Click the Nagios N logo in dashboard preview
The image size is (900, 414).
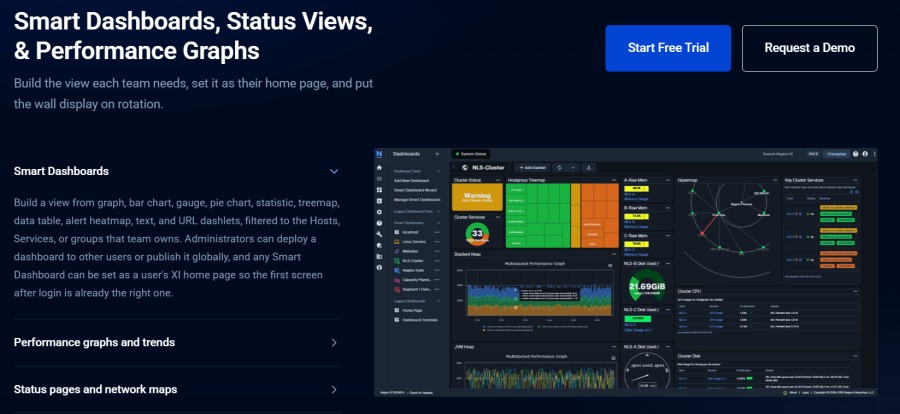tap(379, 154)
